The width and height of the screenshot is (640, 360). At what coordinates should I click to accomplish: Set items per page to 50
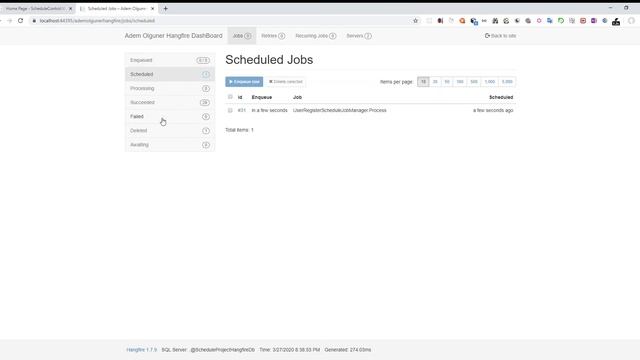tap(447, 82)
